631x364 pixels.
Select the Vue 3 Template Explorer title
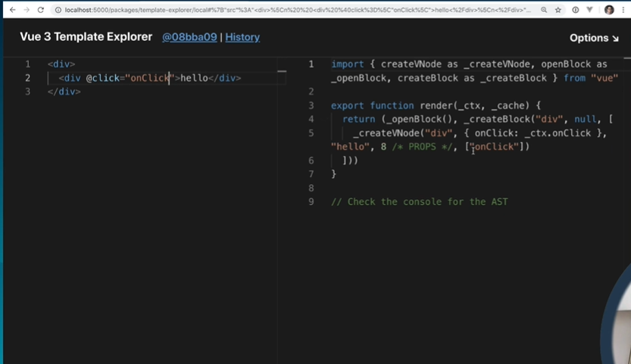coord(86,36)
